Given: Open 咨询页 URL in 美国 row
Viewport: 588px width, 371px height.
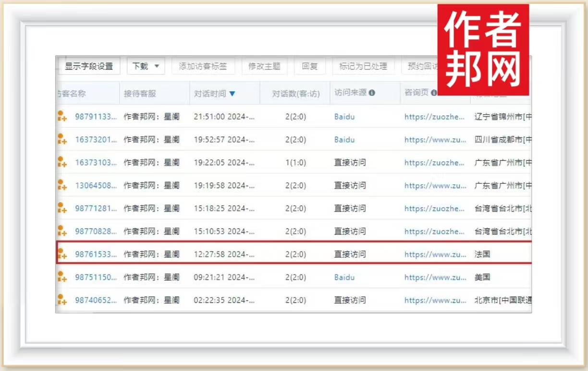Looking at the screenshot, I should (435, 277).
